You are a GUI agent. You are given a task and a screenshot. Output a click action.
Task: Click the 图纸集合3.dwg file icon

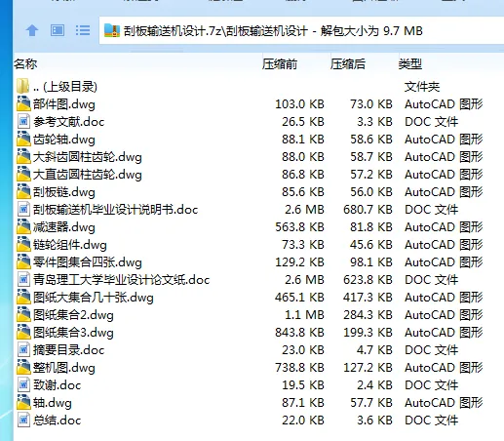23,332
